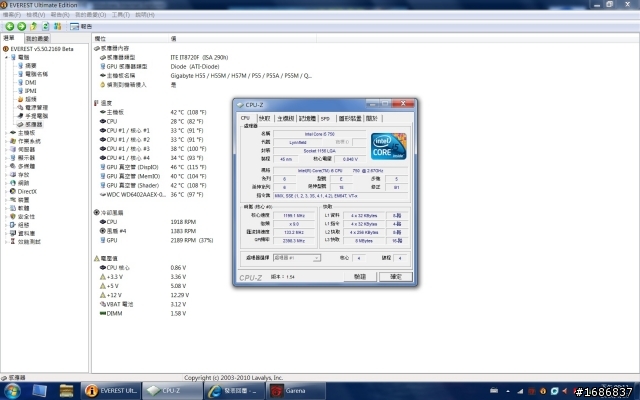Open the 報告(R) menu
This screenshot has width=640, height=400.
[60, 15]
